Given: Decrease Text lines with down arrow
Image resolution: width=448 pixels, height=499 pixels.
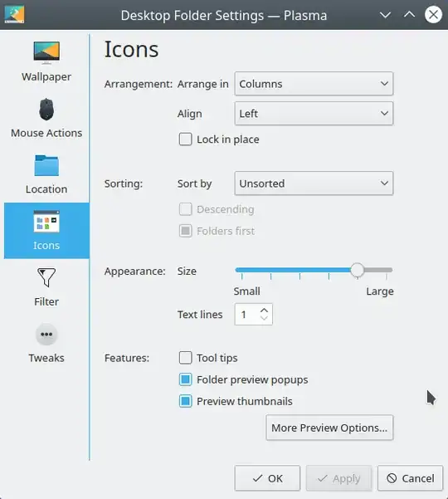Looking at the screenshot, I should [264, 318].
